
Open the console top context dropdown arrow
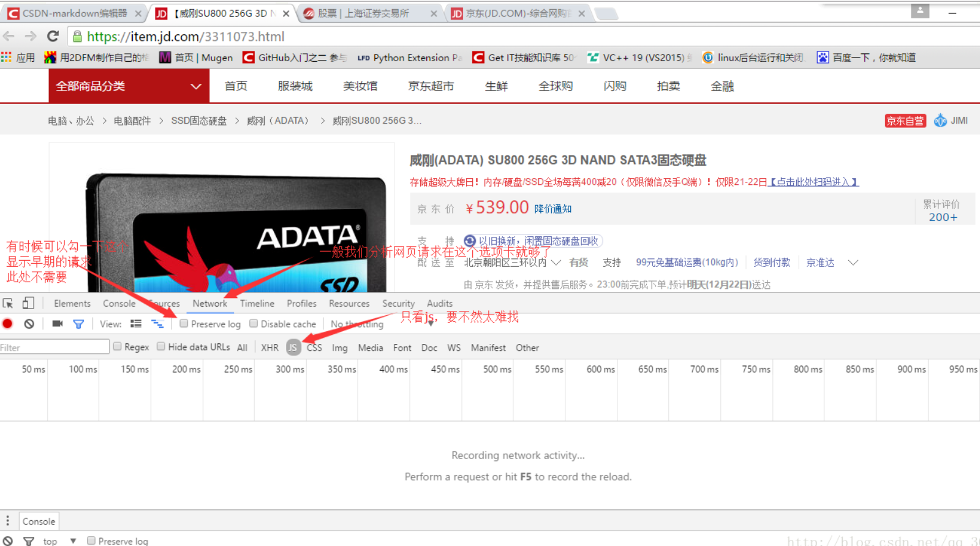(x=73, y=541)
